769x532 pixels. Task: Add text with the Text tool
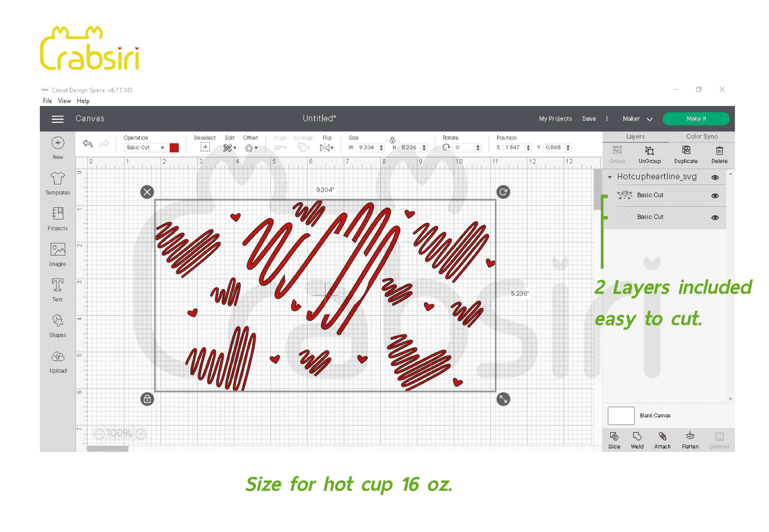[x=57, y=289]
